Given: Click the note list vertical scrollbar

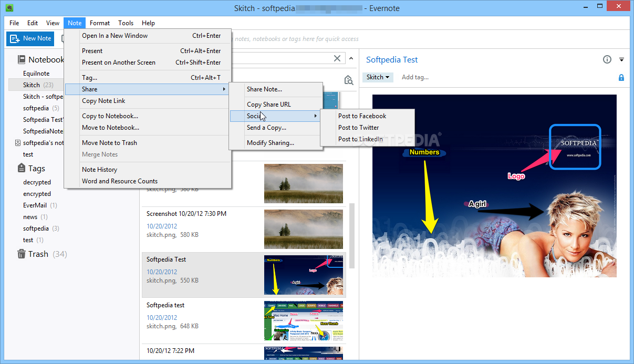Looking at the screenshot, I should [351, 235].
